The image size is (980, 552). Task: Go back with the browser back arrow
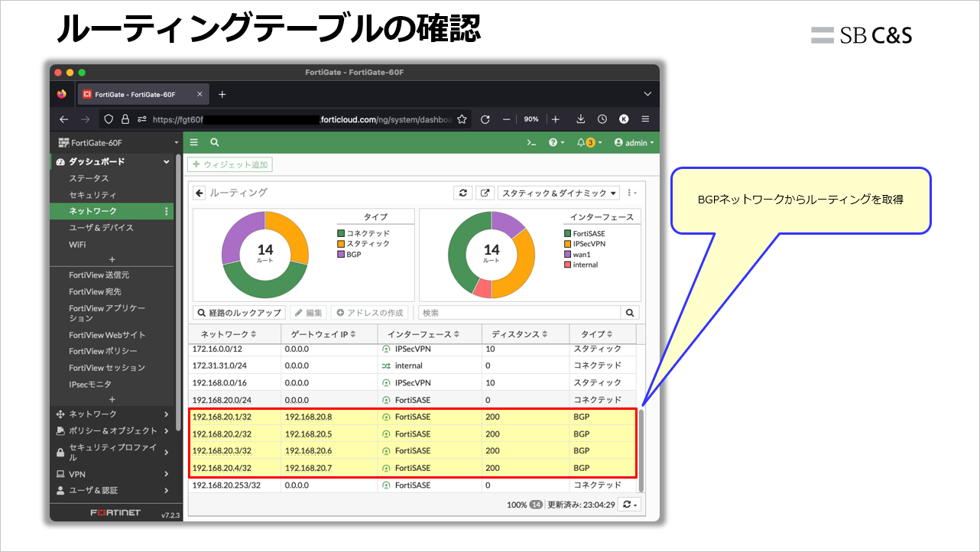[x=63, y=119]
